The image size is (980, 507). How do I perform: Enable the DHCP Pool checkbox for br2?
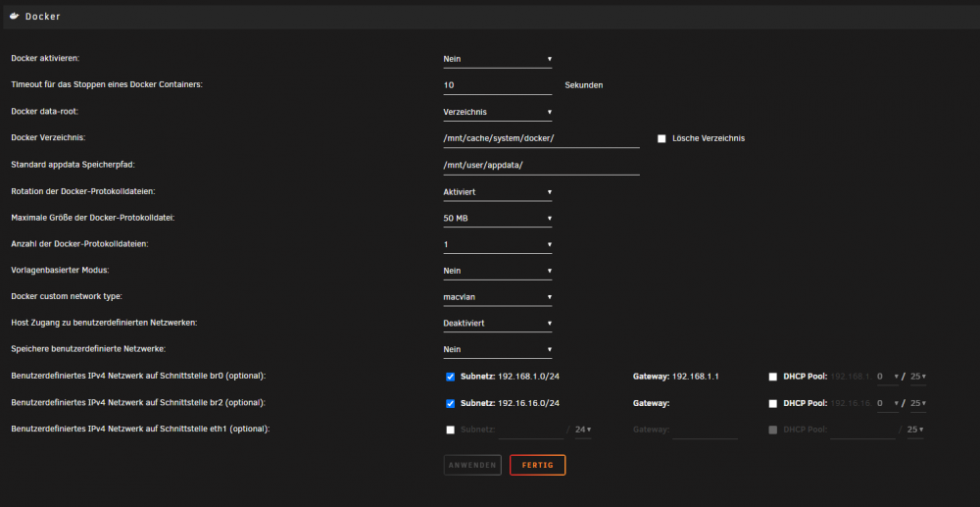773,404
